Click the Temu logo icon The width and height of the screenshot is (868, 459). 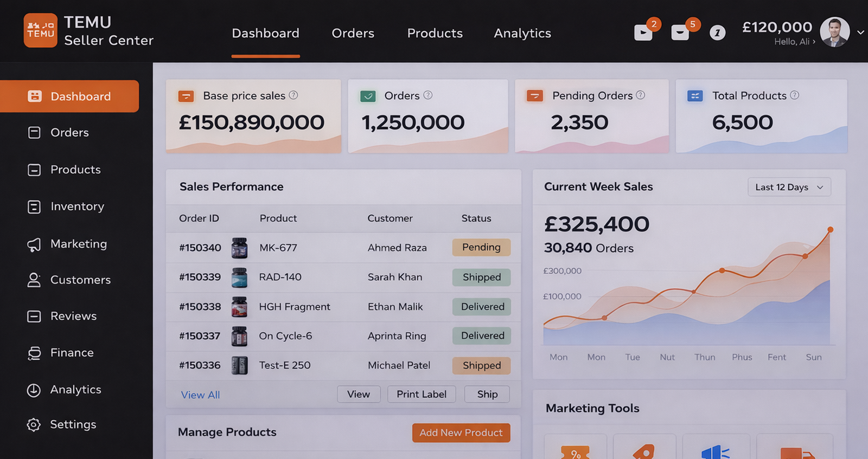(x=40, y=30)
